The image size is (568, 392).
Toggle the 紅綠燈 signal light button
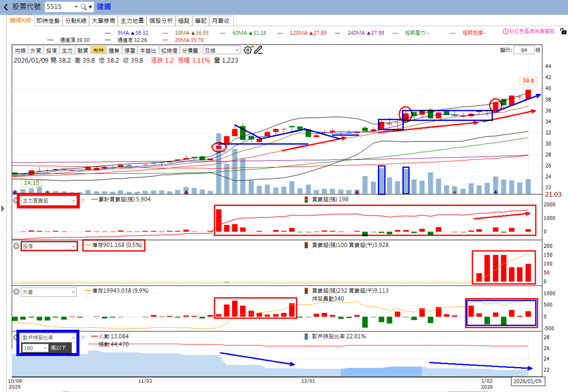coord(169,50)
